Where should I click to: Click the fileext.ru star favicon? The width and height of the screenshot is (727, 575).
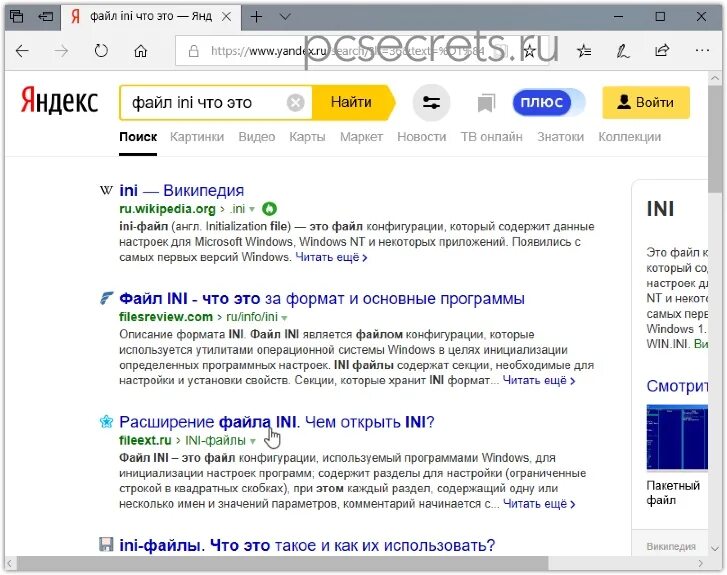(106, 421)
